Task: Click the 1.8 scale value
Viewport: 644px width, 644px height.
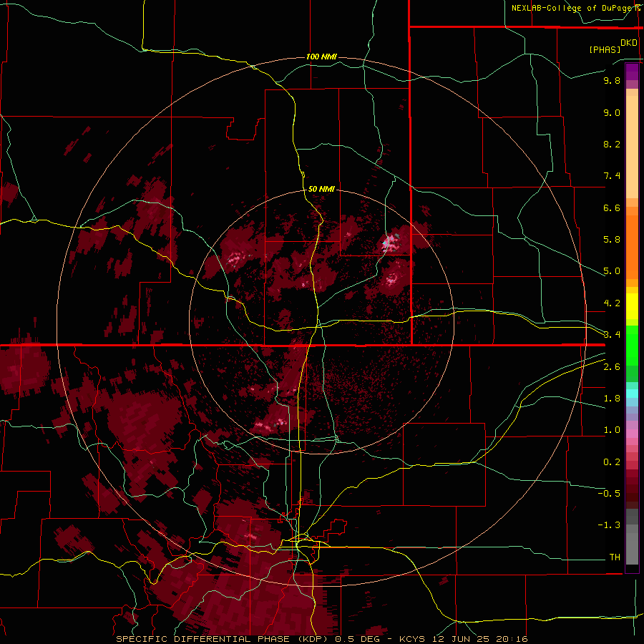Action: click(x=612, y=399)
